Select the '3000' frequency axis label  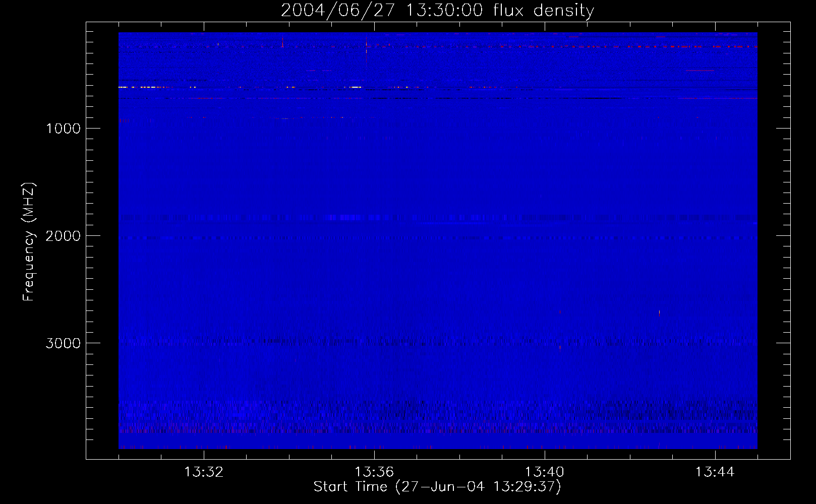point(63,343)
